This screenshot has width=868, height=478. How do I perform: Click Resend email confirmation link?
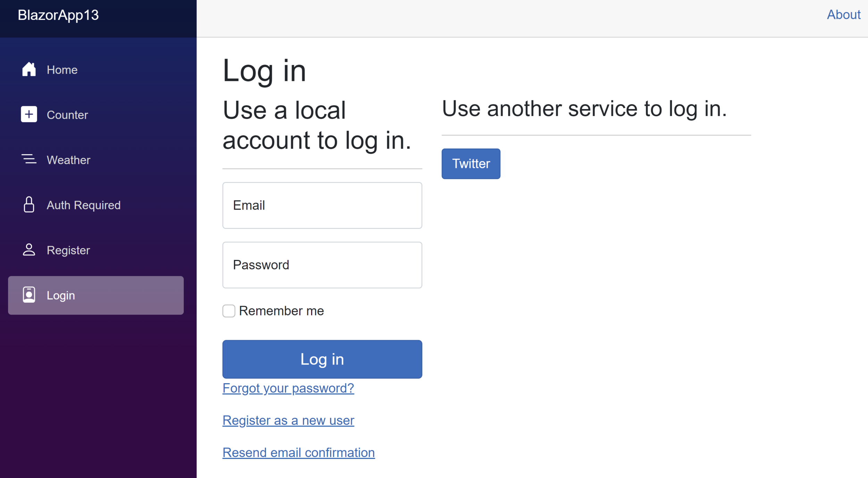299,453
